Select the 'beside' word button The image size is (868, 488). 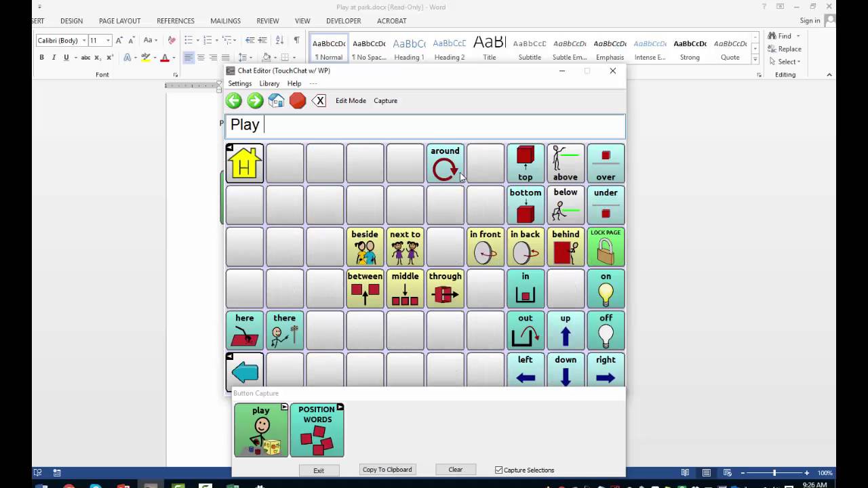point(365,247)
